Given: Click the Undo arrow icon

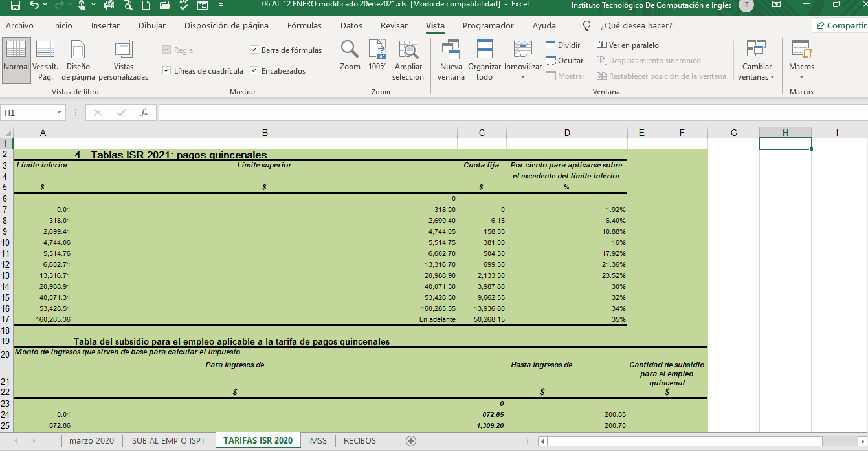Looking at the screenshot, I should click(x=34, y=6).
